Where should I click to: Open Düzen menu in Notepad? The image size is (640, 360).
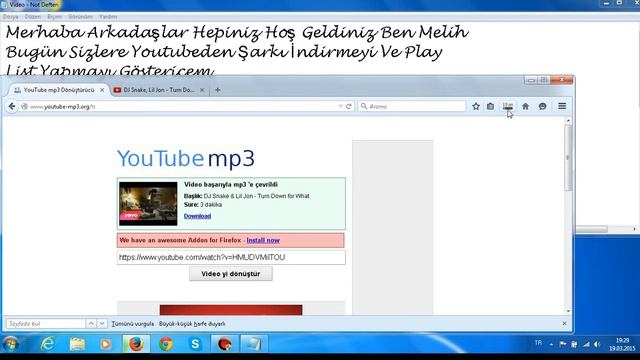(x=33, y=17)
